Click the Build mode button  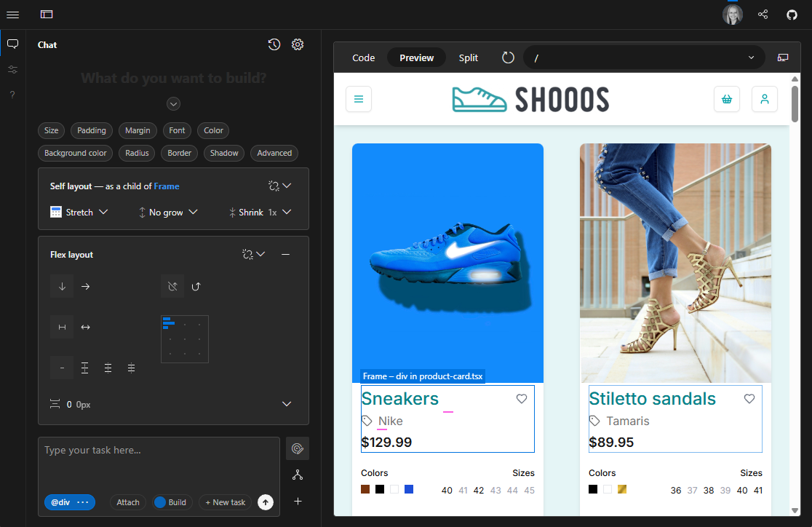172,502
